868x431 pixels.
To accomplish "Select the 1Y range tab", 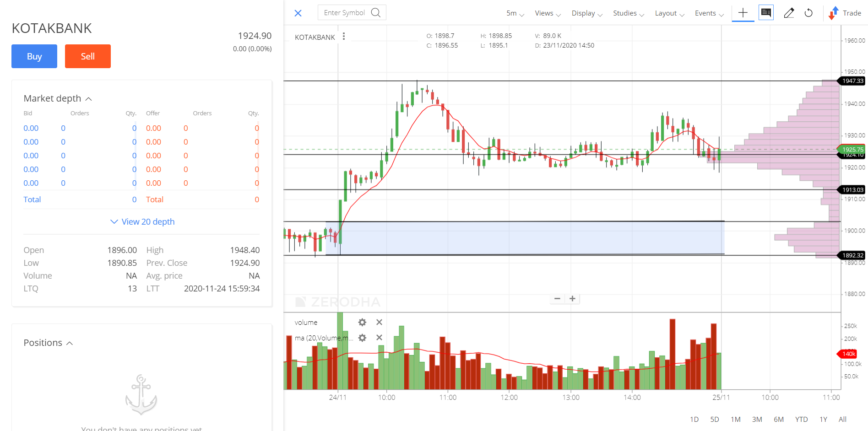I will click(823, 420).
